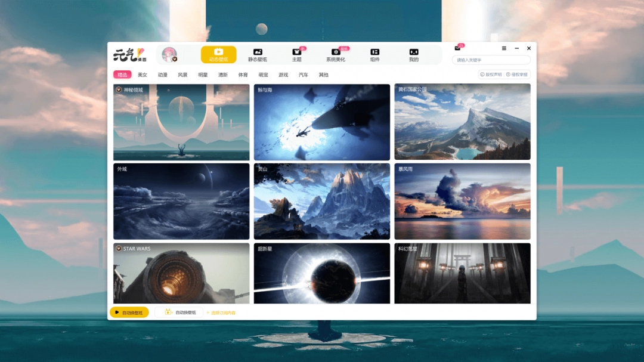Switch to the 动漫 (anime) category tab
The width and height of the screenshot is (644, 362).
point(162,75)
